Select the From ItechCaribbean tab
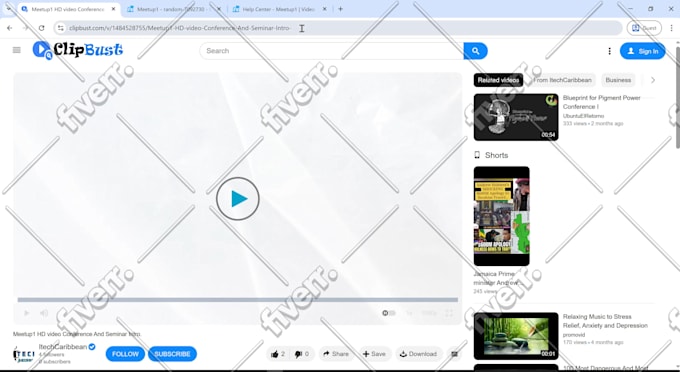 tap(562, 80)
